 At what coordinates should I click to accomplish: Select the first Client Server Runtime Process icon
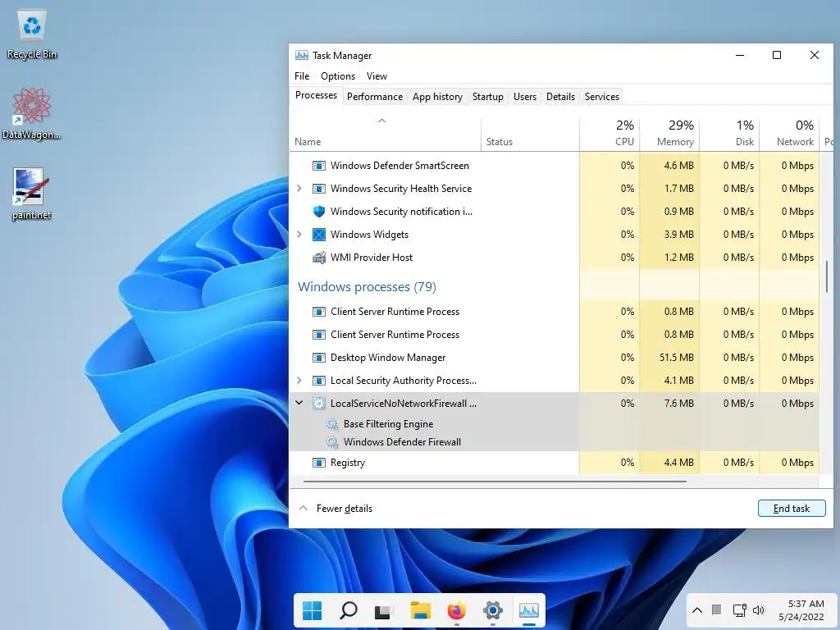319,311
